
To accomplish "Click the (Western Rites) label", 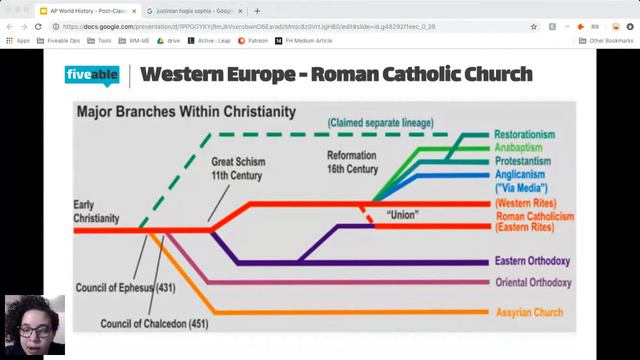I will pos(526,203).
